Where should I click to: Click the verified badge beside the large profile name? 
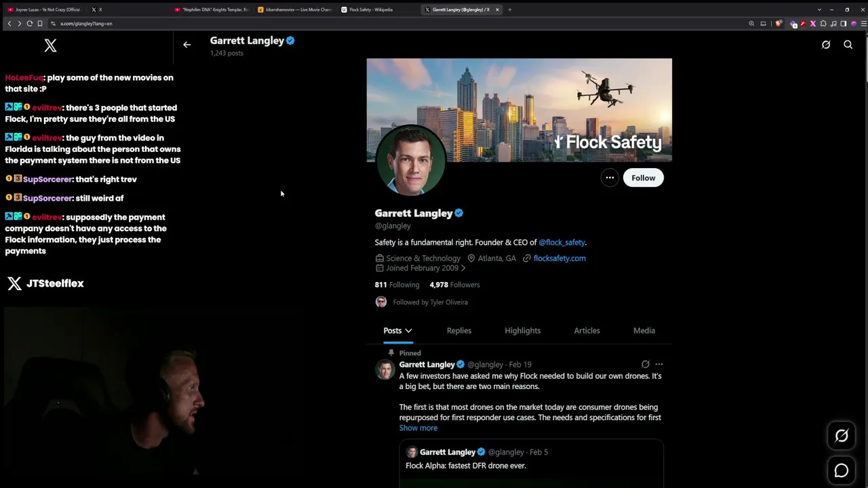[459, 213]
